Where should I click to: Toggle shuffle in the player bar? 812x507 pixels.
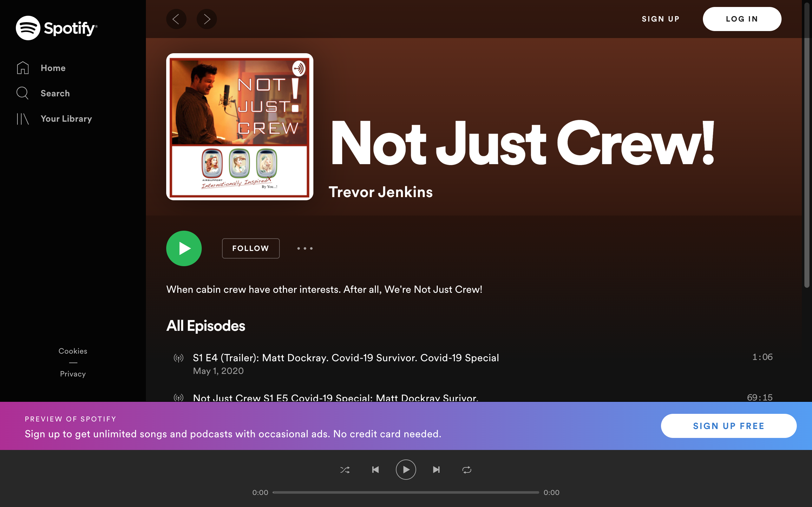[x=345, y=470]
